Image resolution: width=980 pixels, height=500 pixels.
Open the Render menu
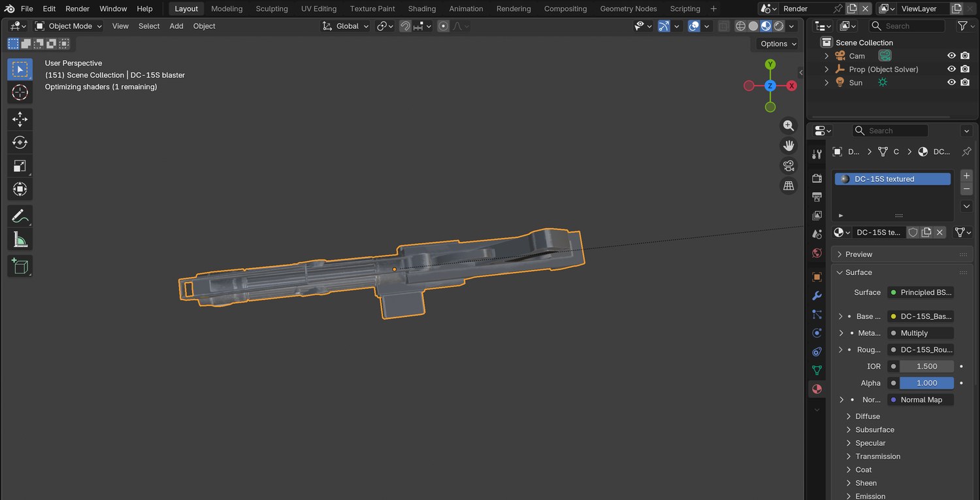coord(78,8)
